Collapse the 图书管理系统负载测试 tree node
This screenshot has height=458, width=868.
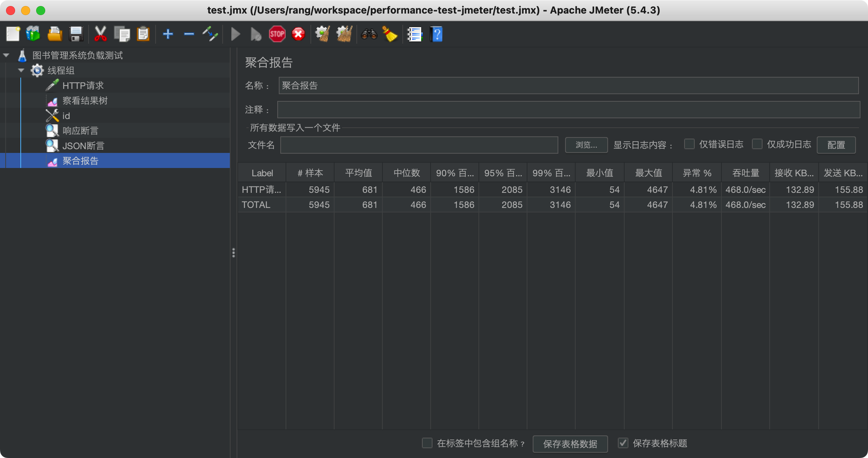pyautogui.click(x=6, y=55)
